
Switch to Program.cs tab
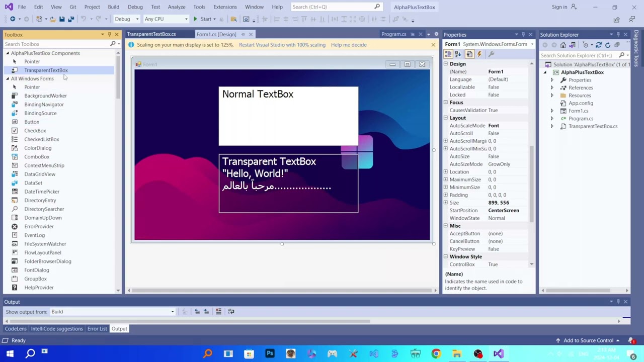coord(393,34)
